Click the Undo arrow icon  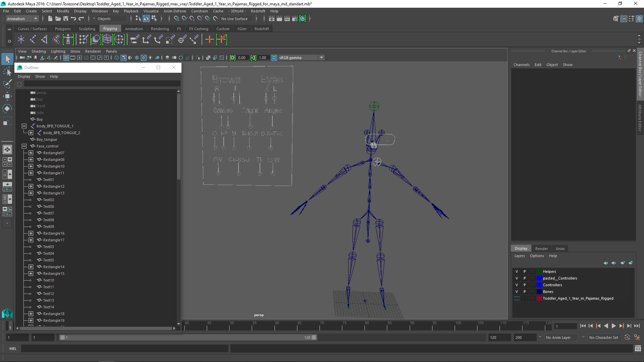(x=73, y=19)
